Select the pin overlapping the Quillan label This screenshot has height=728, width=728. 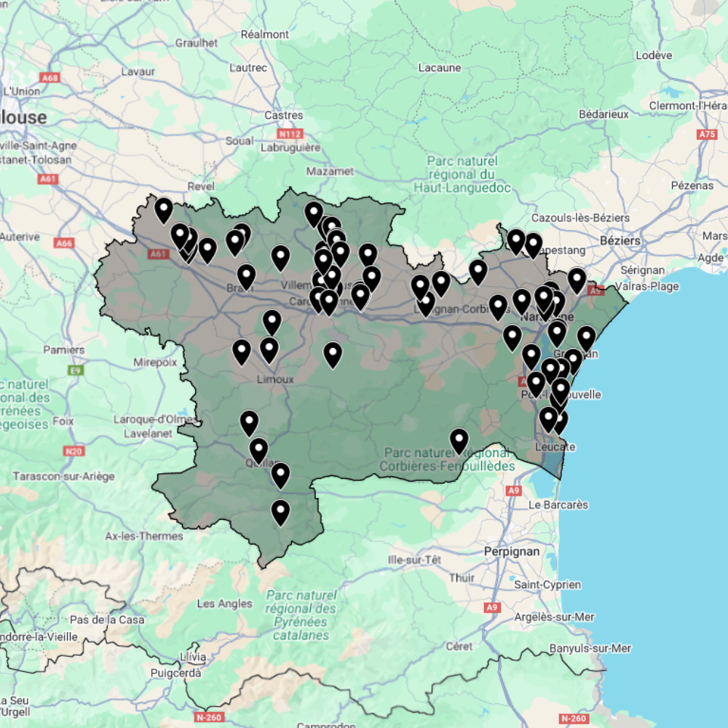tap(258, 451)
